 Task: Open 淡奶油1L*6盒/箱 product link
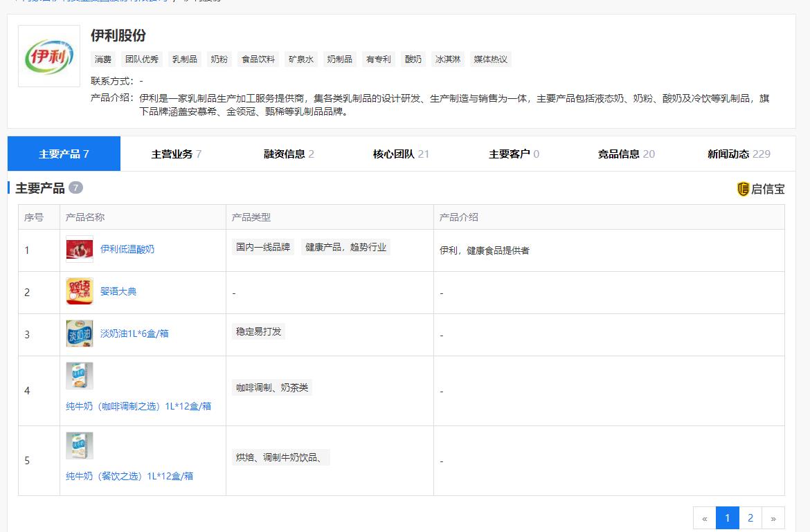click(x=134, y=333)
